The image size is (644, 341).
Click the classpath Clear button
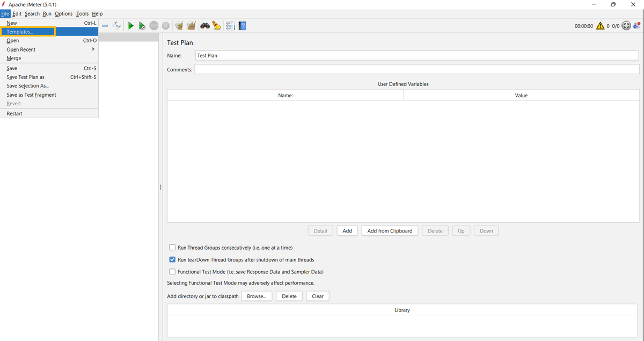click(x=318, y=296)
